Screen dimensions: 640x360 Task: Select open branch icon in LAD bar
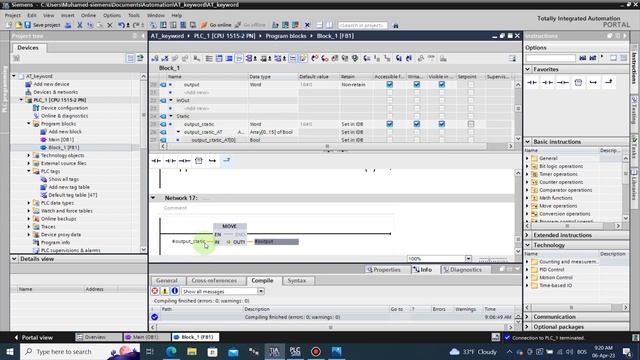[x=212, y=161]
